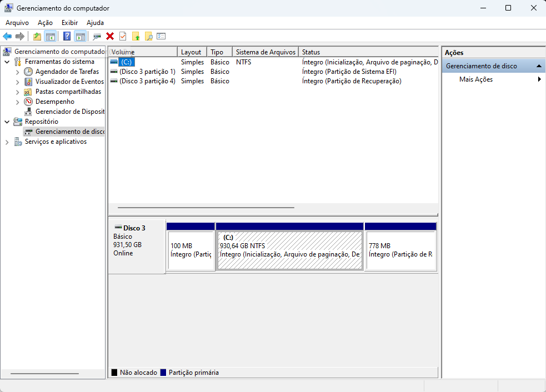Screen dimensions: 546x392
Task: Click the Up One Level folder icon
Action: tap(37, 36)
